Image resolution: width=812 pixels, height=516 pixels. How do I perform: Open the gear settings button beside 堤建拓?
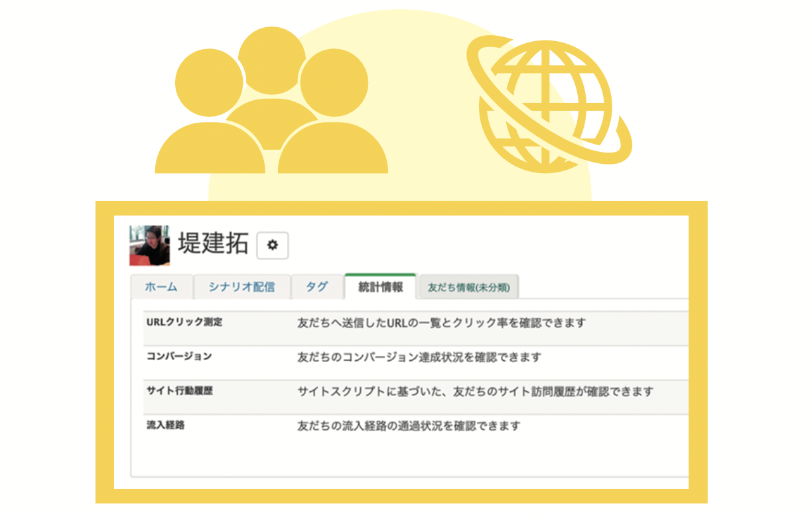[272, 245]
